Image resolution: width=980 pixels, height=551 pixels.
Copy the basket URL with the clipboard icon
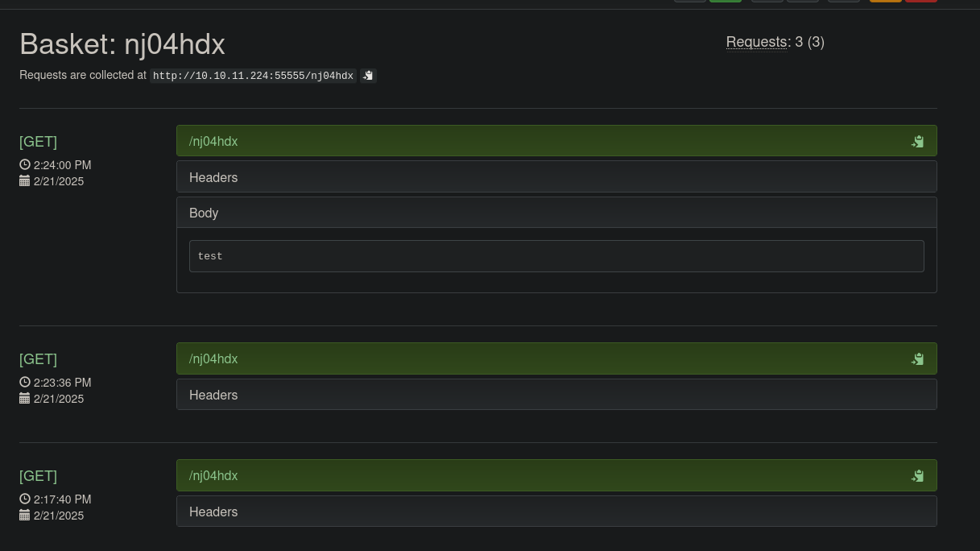pyautogui.click(x=368, y=76)
